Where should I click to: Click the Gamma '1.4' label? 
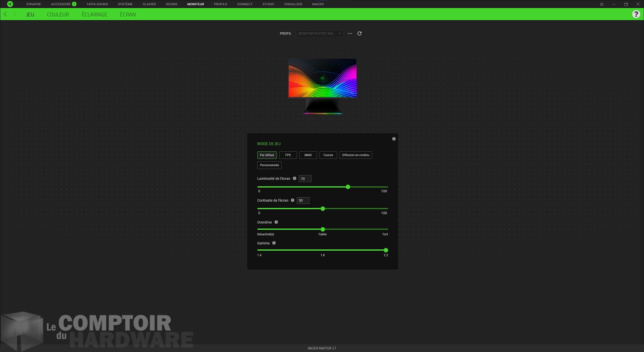[259, 255]
